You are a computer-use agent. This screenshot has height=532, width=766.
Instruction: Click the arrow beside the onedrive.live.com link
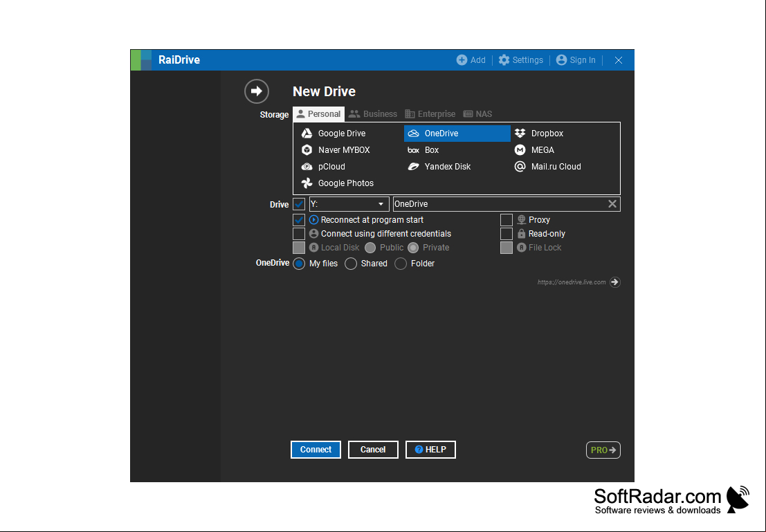(615, 282)
